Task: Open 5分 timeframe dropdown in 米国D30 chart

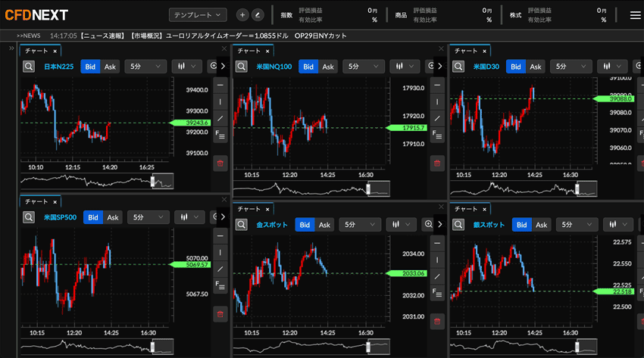Action: tap(571, 67)
